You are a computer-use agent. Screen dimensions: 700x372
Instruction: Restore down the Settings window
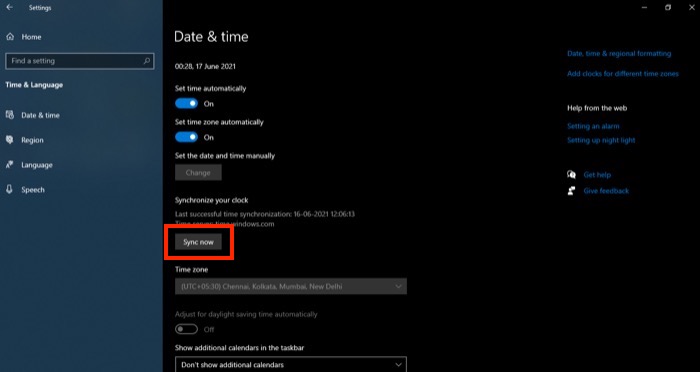(x=668, y=8)
